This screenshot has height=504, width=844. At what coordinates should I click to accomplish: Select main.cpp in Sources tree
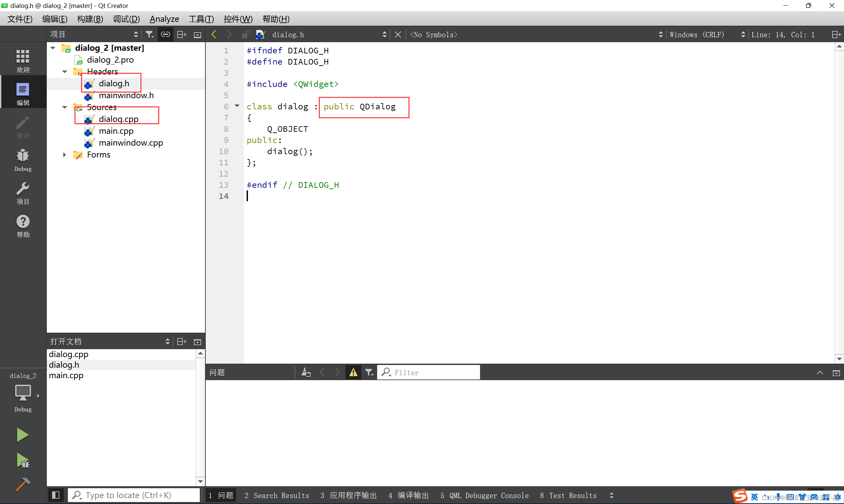click(116, 131)
